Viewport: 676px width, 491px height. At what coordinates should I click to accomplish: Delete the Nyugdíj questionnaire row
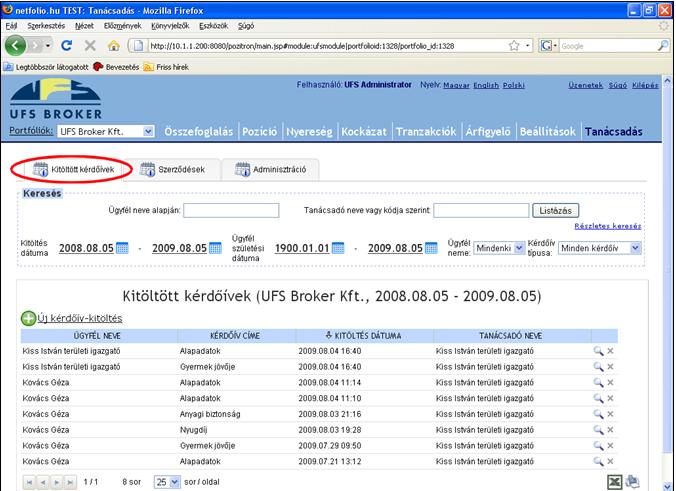(x=610, y=430)
